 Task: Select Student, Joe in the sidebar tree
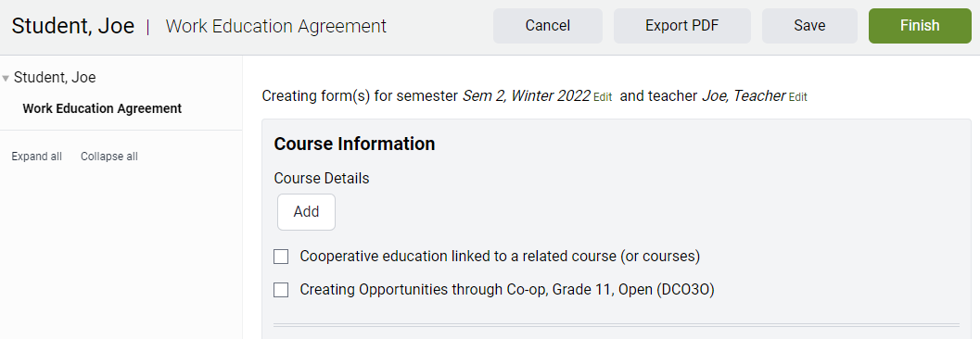coord(55,78)
